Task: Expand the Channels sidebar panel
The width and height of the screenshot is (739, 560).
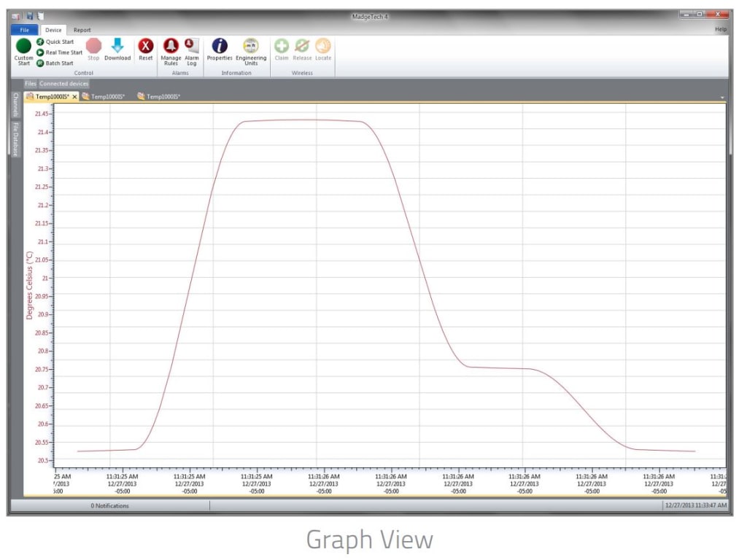Action: coord(15,106)
